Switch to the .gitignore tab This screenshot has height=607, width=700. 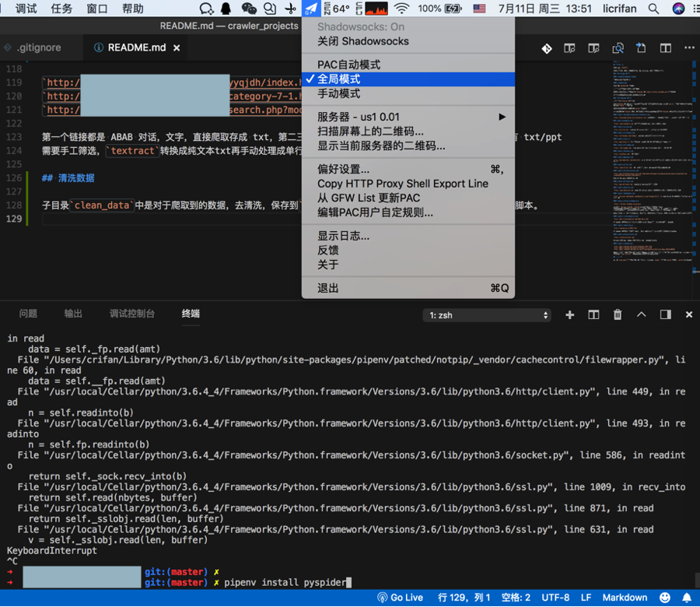click(39, 47)
